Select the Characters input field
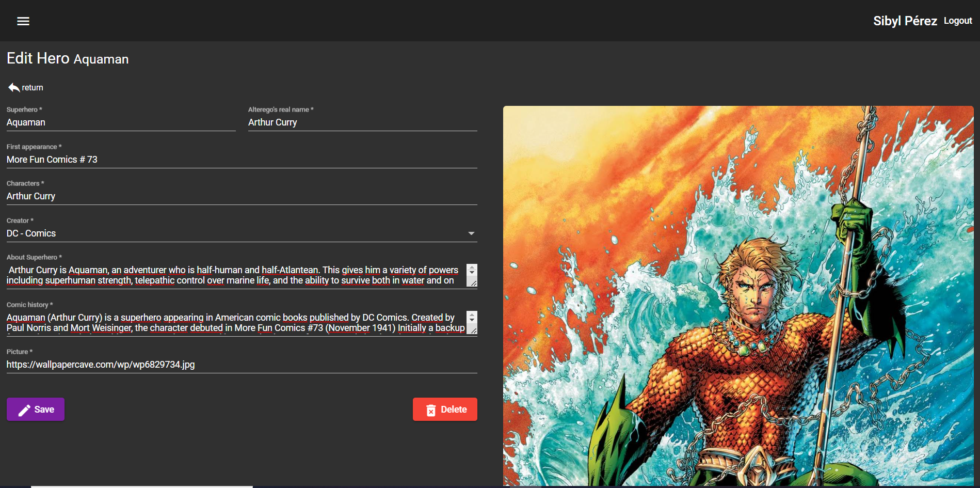The width and height of the screenshot is (980, 488). [242, 196]
